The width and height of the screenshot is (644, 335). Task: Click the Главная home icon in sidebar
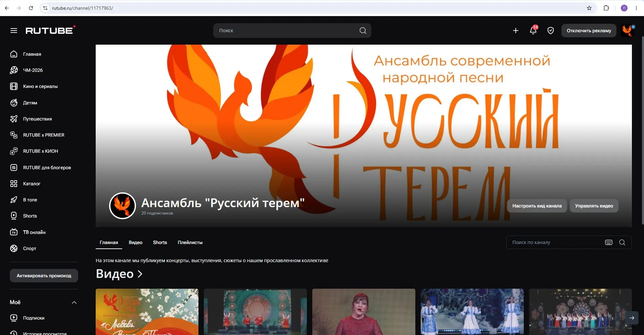pos(14,54)
